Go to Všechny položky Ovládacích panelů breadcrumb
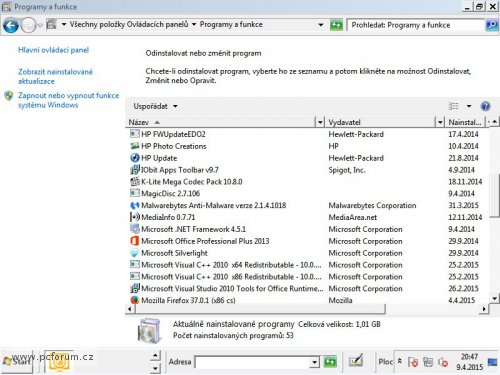Image resolution: width=500 pixels, height=375 pixels. click(x=129, y=24)
